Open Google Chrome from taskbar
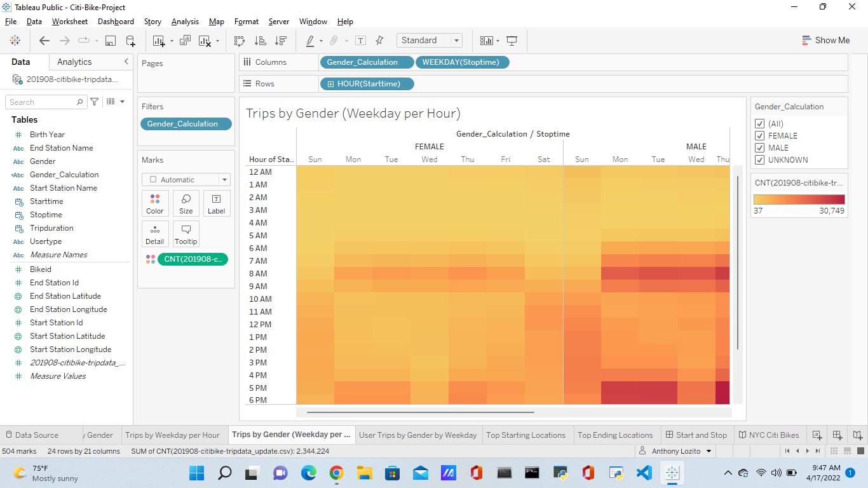The width and height of the screenshot is (868, 488). point(336,473)
